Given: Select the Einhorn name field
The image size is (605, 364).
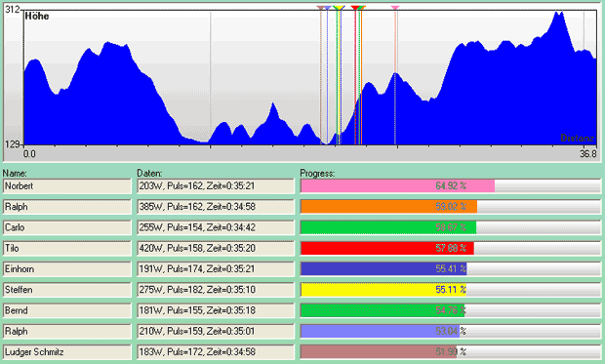Looking at the screenshot, I should (67, 269).
